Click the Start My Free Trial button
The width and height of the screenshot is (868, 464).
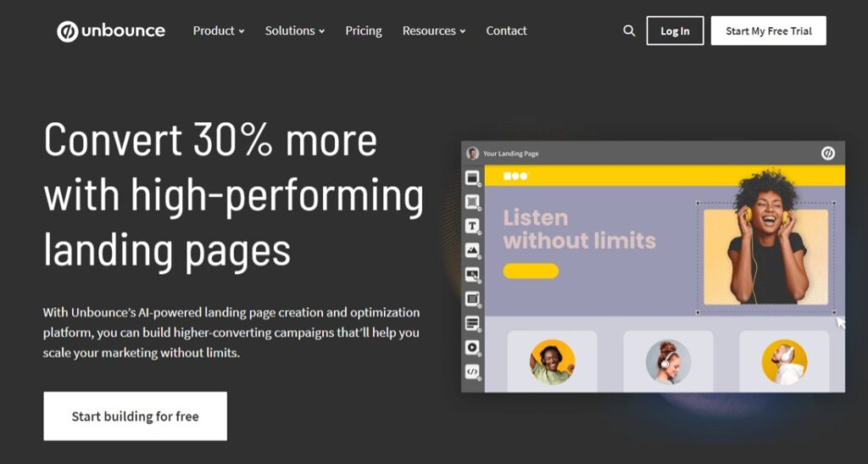tap(768, 31)
